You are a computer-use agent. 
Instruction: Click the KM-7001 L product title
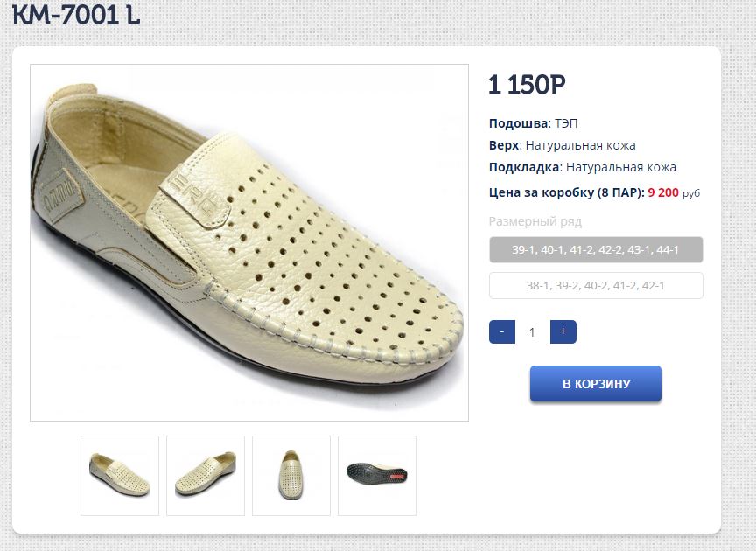[x=76, y=15]
